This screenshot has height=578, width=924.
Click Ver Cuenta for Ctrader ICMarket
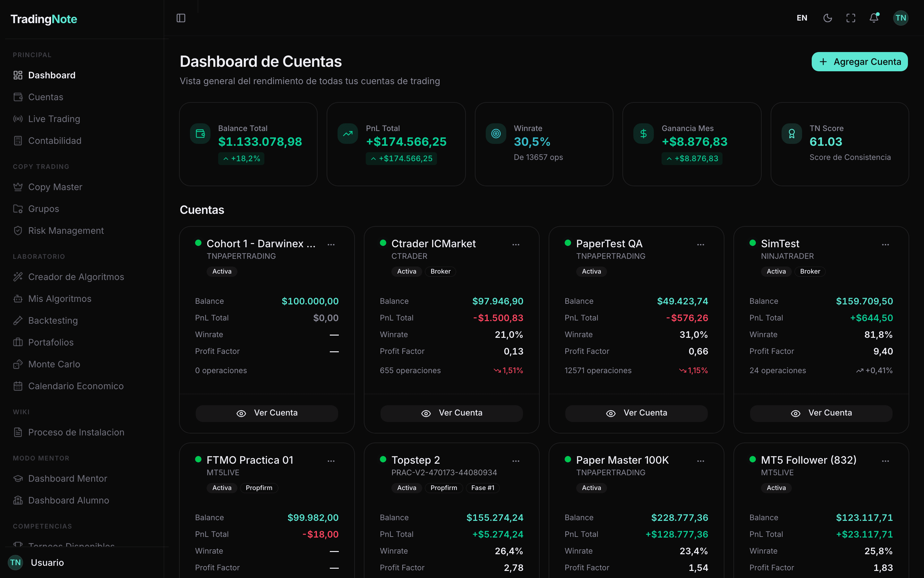[x=452, y=413]
